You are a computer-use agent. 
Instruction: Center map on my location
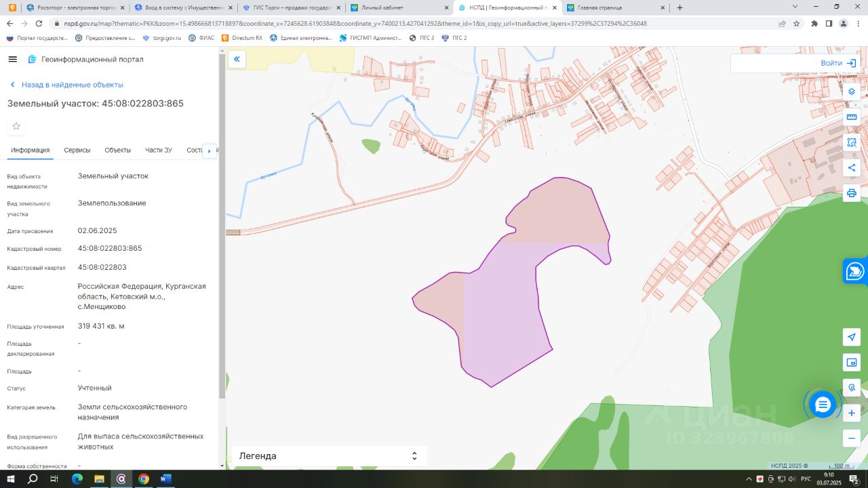pyautogui.click(x=852, y=337)
